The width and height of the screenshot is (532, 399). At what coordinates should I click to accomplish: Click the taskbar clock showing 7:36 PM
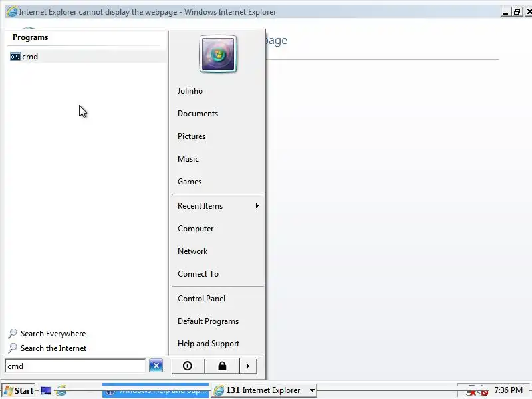[x=508, y=390]
